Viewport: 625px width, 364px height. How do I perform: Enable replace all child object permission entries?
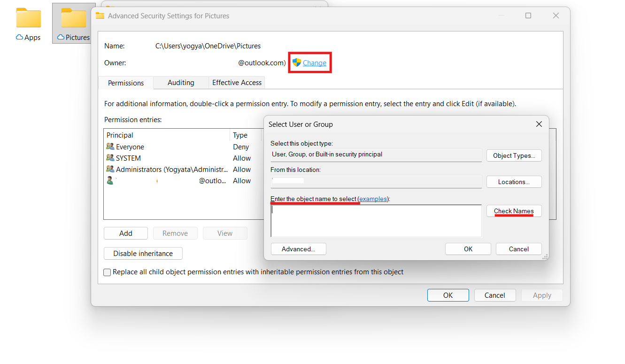107,272
